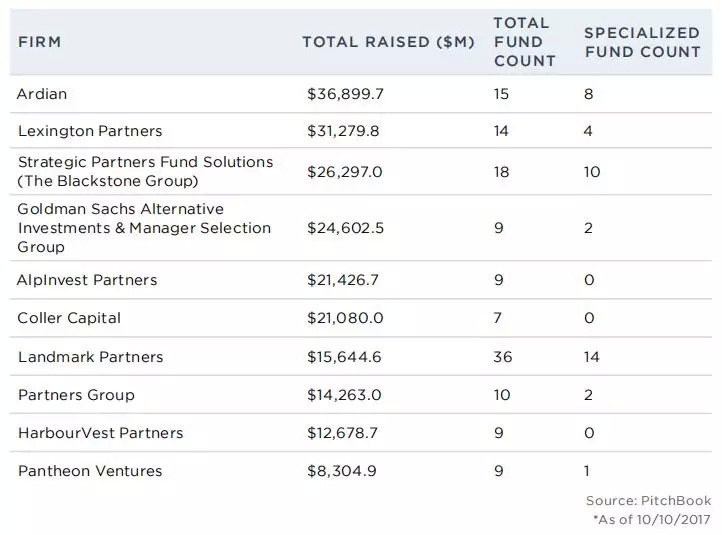The image size is (722, 535).
Task: Click the AlpInvest Partners firm name
Action: pyautogui.click(x=87, y=280)
